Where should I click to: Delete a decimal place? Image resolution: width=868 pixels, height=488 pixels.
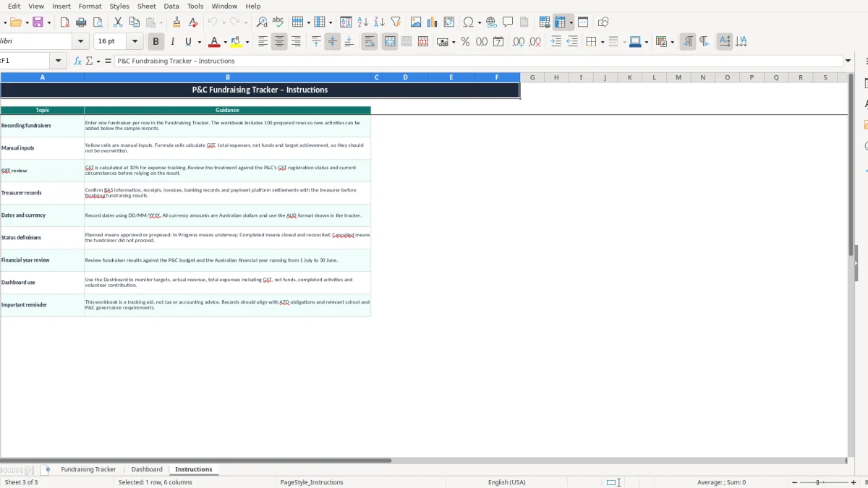[x=535, y=42]
